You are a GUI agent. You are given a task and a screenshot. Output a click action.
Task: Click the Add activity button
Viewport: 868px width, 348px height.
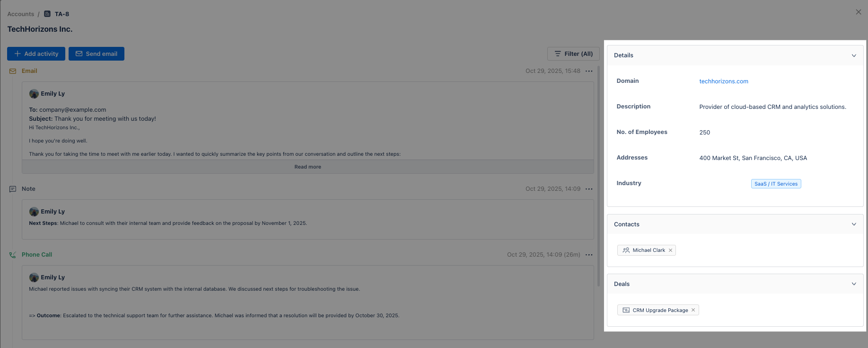36,54
